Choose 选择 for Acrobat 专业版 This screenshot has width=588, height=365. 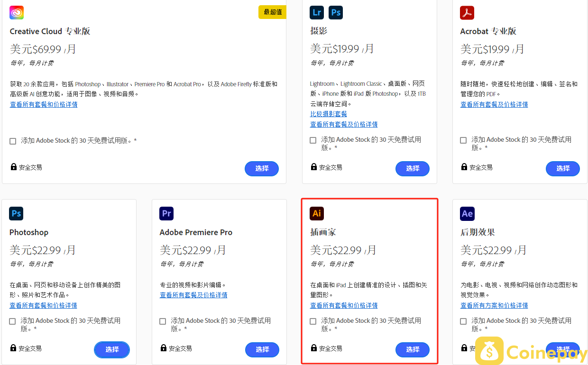point(563,168)
